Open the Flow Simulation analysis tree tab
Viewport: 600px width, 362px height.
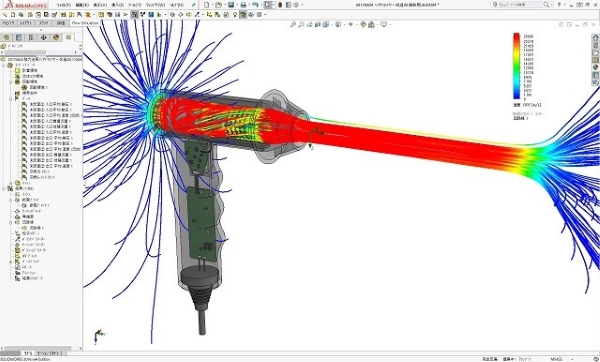68,38
